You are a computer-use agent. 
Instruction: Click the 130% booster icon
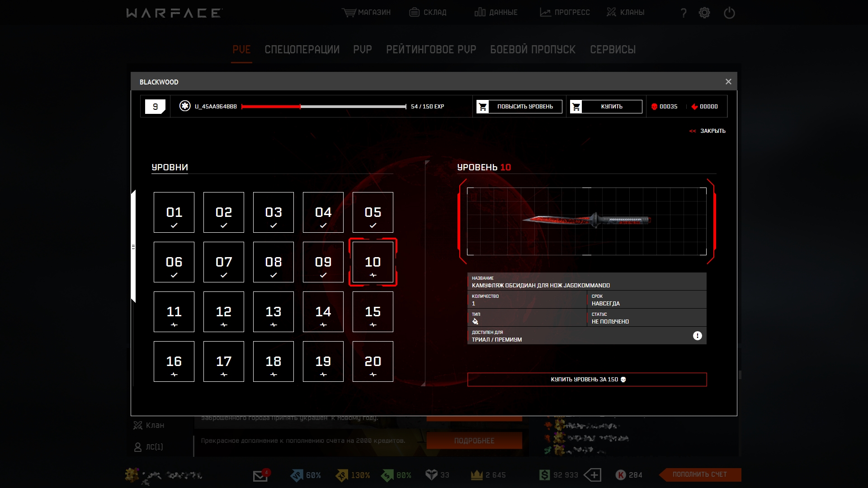pos(342,475)
